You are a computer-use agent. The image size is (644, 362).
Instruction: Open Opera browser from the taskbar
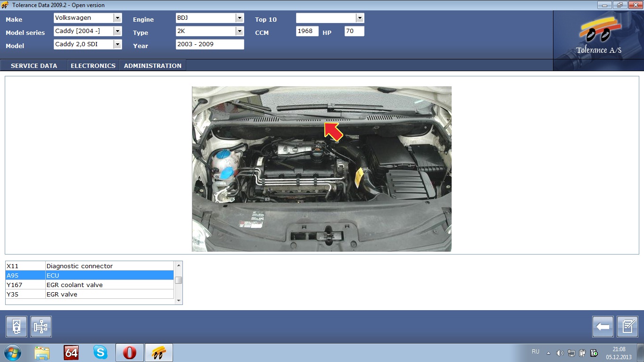[x=130, y=353]
